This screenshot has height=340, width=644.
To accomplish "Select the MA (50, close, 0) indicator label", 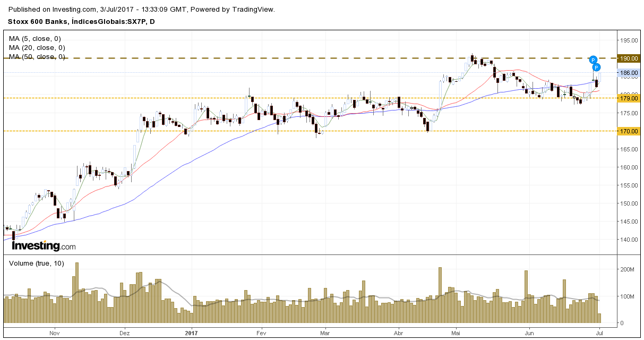I will [37, 57].
